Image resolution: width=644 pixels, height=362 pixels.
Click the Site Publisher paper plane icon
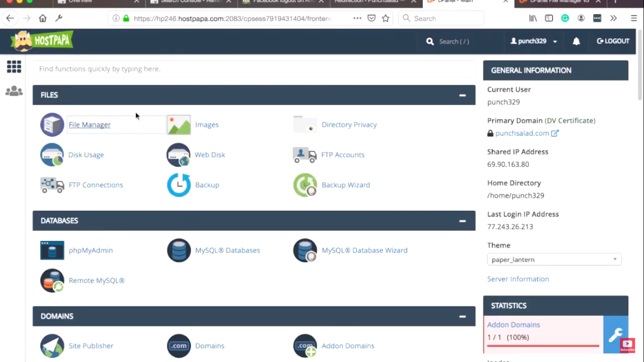click(x=52, y=346)
